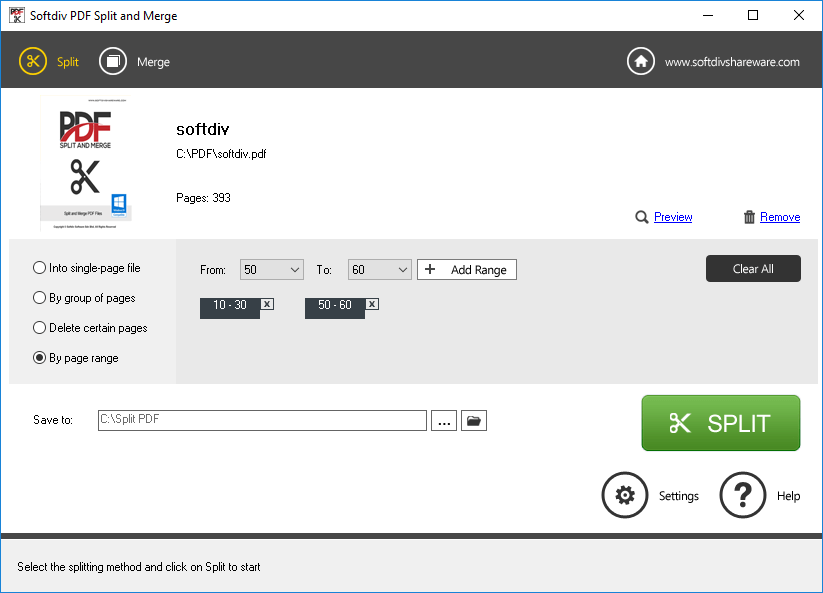Click the Merge pages icon in header
The width and height of the screenshot is (823, 593).
click(x=113, y=61)
